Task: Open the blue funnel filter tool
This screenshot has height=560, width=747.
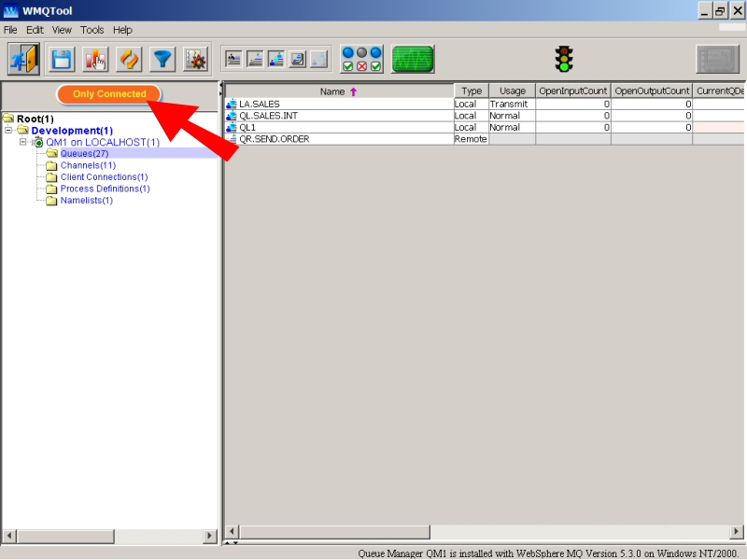Action: [162, 60]
